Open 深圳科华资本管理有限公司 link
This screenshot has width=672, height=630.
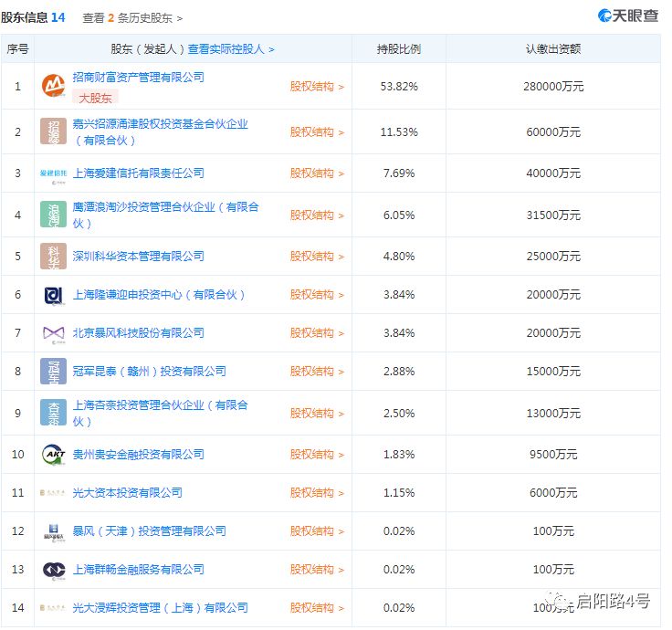coord(138,257)
